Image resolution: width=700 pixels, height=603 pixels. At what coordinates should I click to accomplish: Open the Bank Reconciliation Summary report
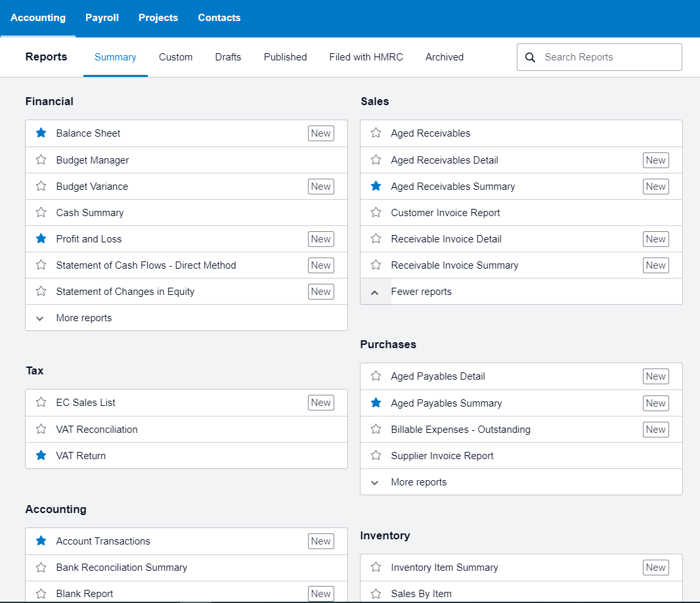[x=121, y=568]
